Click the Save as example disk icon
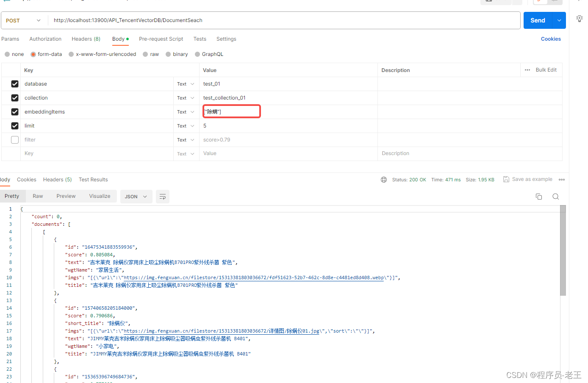Screen dimensions: 588x383 pos(506,179)
